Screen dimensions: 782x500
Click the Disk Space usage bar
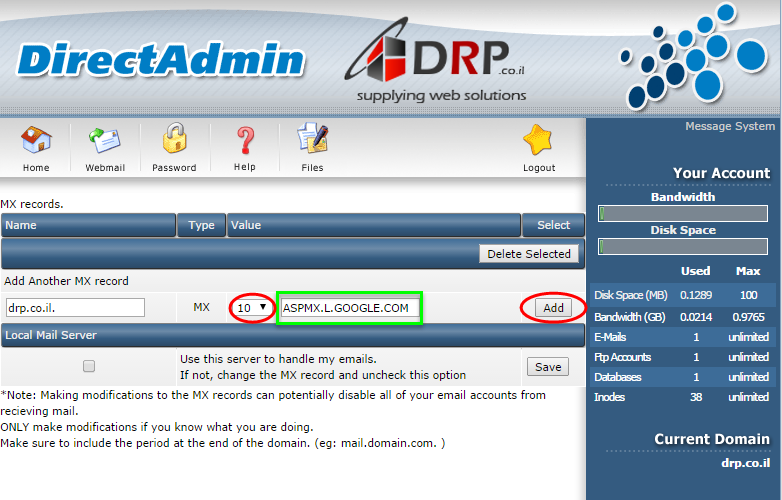[684, 246]
